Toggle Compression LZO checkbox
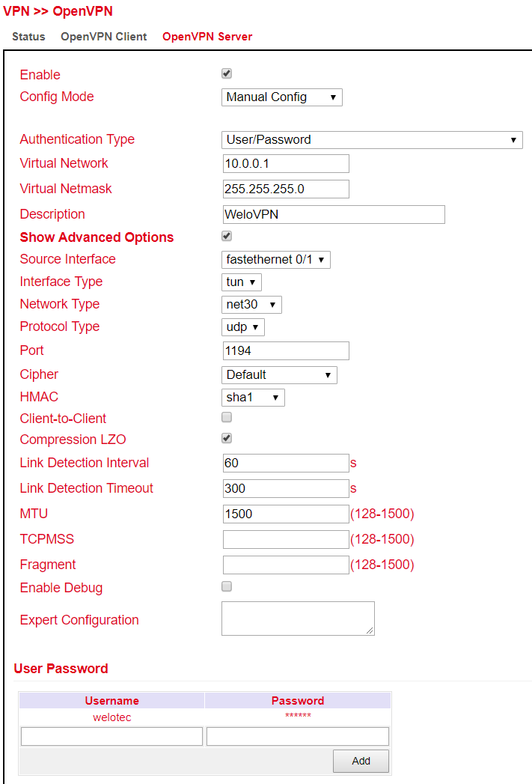Viewport: 532px width, 784px height. coord(227,438)
